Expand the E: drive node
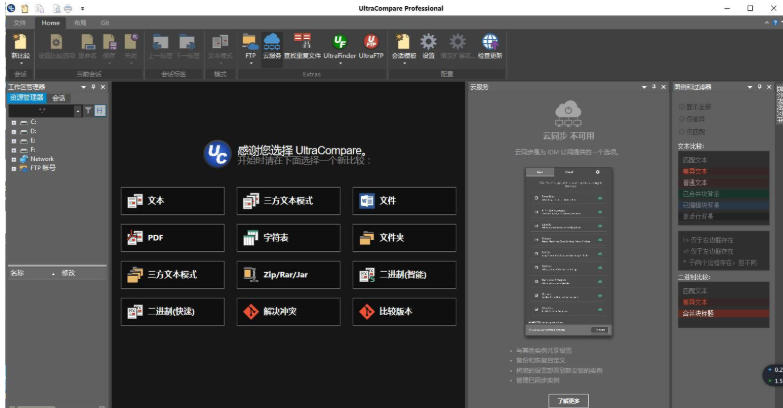 [x=14, y=141]
